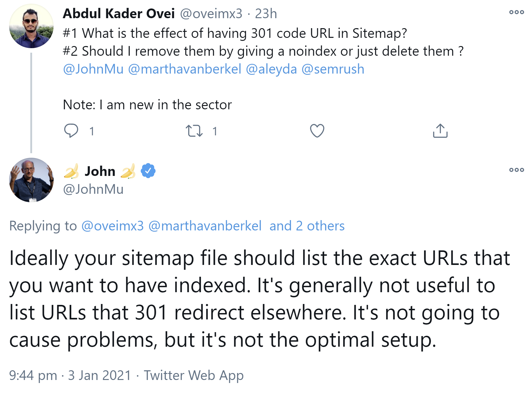Click the reply icon on Abdul's tweet
Image resolution: width=532 pixels, height=393 pixels.
point(71,130)
